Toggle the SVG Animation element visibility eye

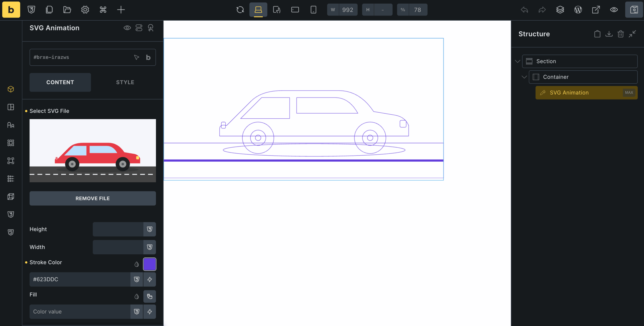127,28
